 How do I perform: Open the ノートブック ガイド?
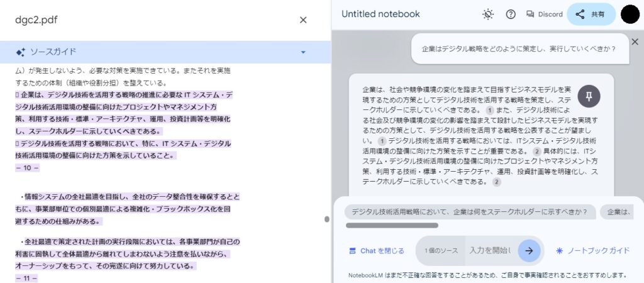point(592,250)
